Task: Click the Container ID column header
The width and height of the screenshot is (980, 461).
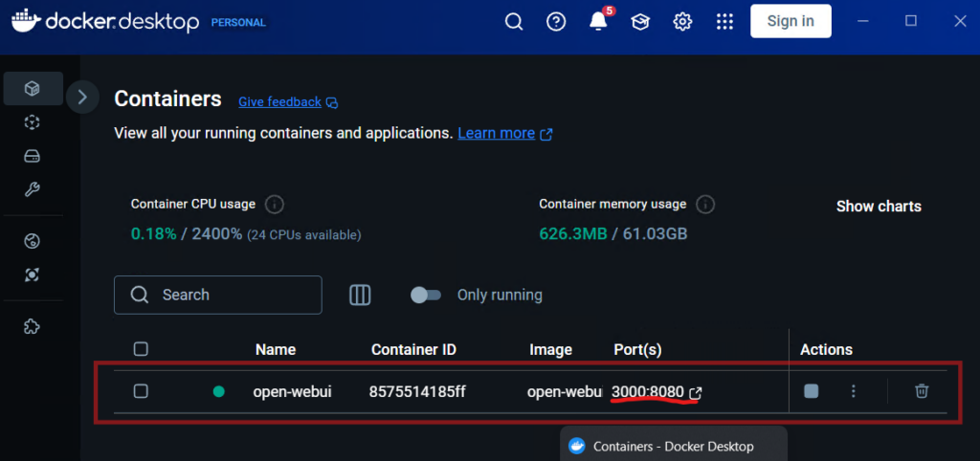Action: (413, 350)
